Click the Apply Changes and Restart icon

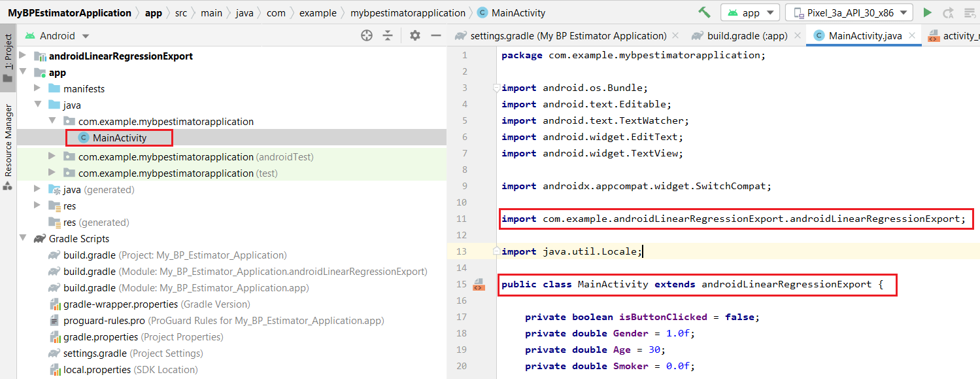coord(948,12)
